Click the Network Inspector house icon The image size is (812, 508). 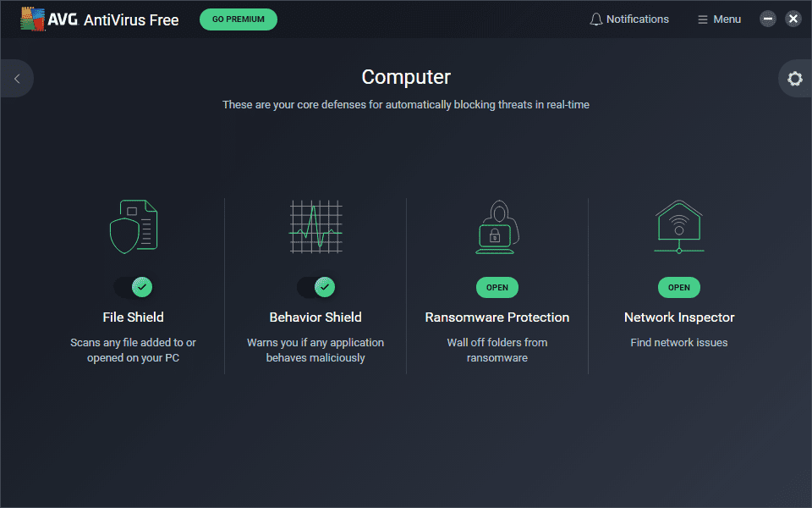point(679,227)
